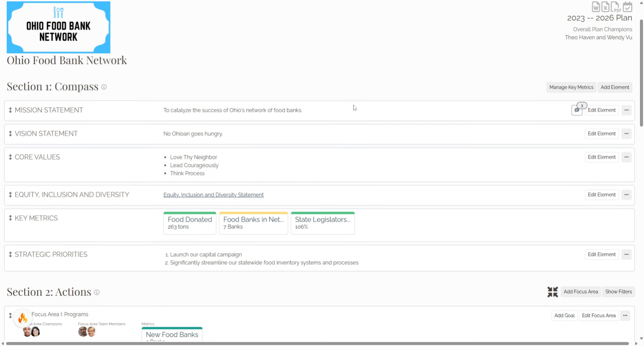Open Strategic Priorities more options menu
This screenshot has height=346, width=644.
(626, 254)
